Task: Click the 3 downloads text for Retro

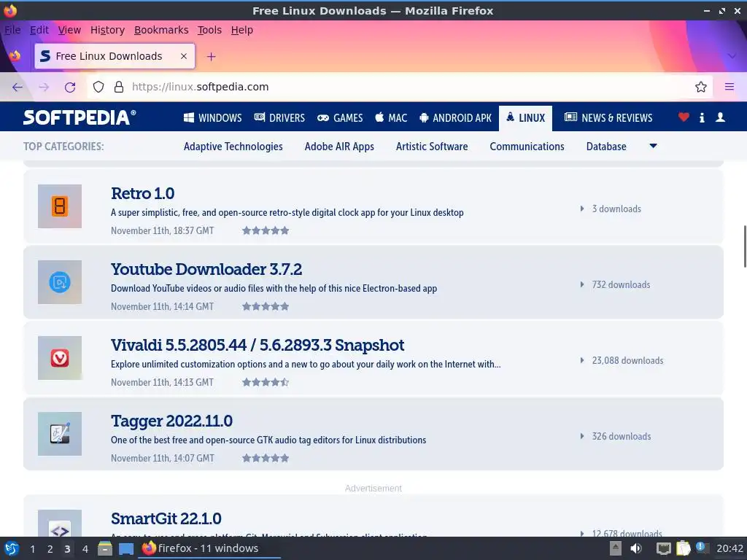Action: tap(616, 209)
